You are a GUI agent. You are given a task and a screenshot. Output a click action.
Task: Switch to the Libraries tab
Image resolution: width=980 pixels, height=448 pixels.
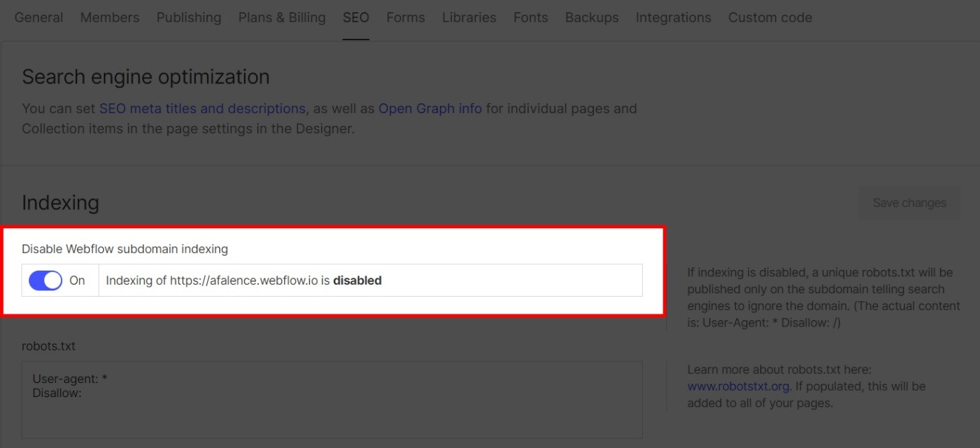coord(469,17)
